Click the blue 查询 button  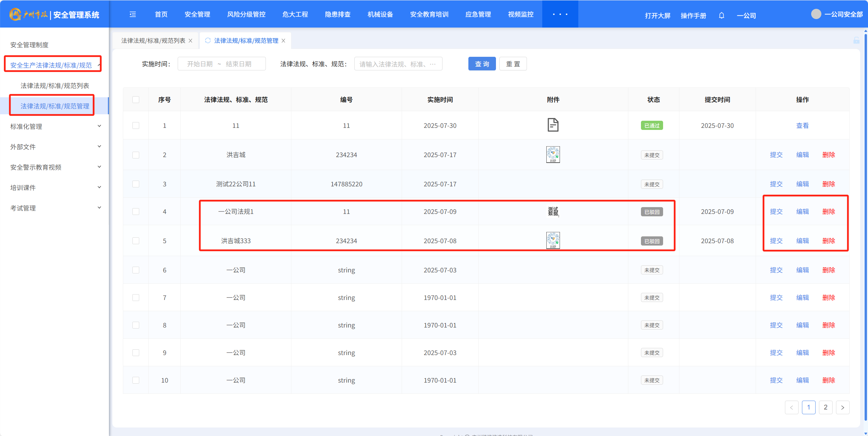(x=482, y=64)
